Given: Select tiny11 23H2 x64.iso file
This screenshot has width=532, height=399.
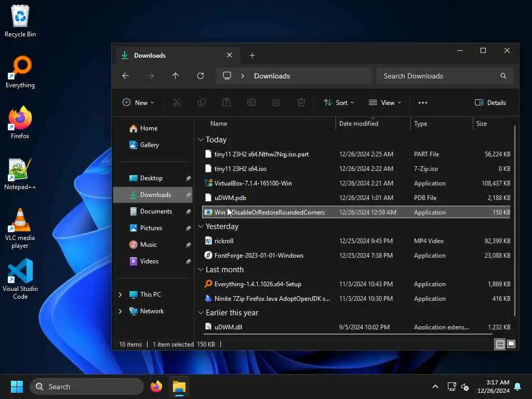Looking at the screenshot, I should pos(356,169).
